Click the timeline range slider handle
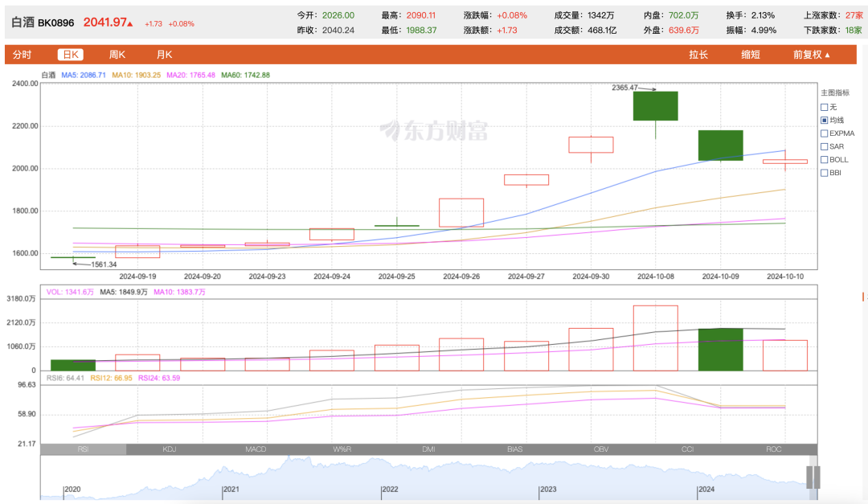Image resolution: width=868 pixels, height=504 pixels. coord(813,477)
